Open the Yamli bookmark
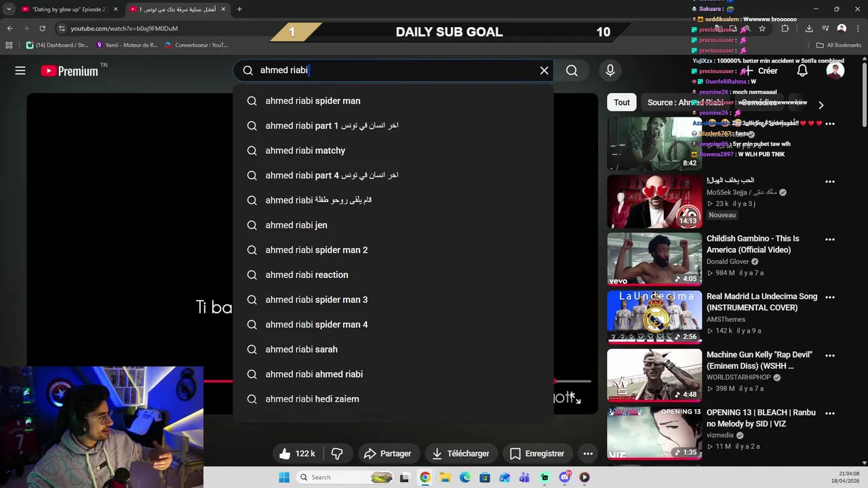 [x=127, y=45]
